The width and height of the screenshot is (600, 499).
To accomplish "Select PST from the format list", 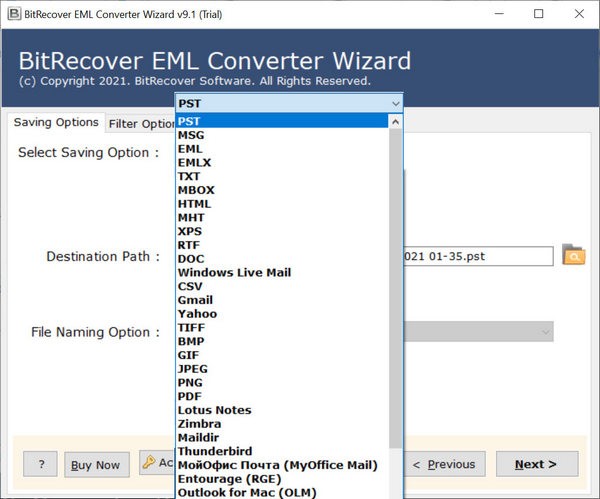I will (x=282, y=121).
